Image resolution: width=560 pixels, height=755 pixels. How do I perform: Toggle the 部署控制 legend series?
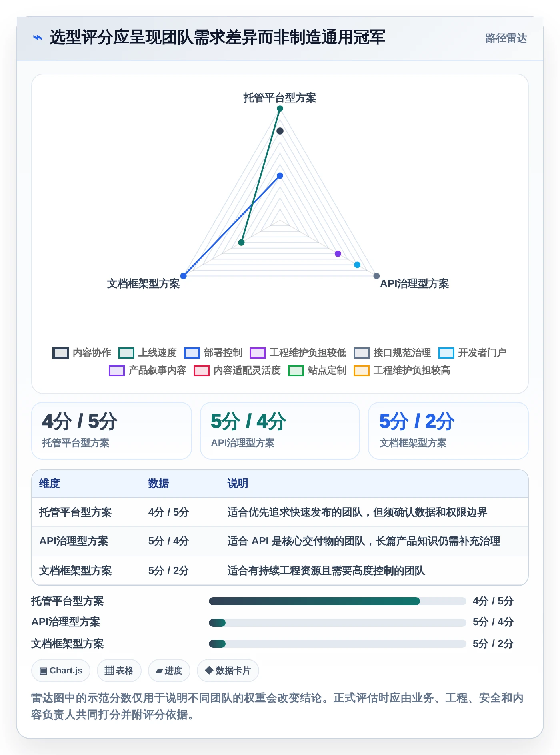coord(213,353)
